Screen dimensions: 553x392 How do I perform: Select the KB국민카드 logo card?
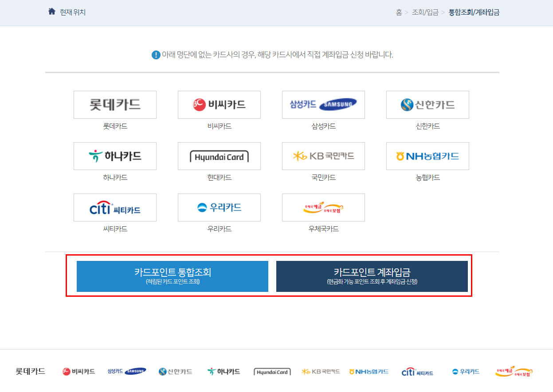point(323,156)
